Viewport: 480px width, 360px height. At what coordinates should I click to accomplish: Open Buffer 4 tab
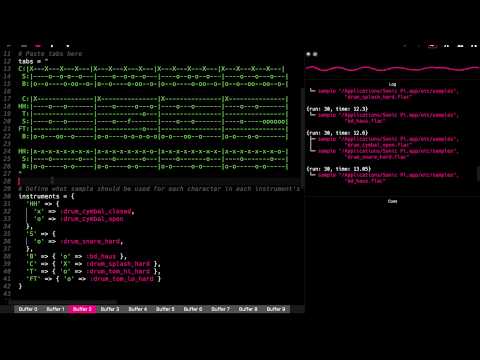(x=138, y=309)
